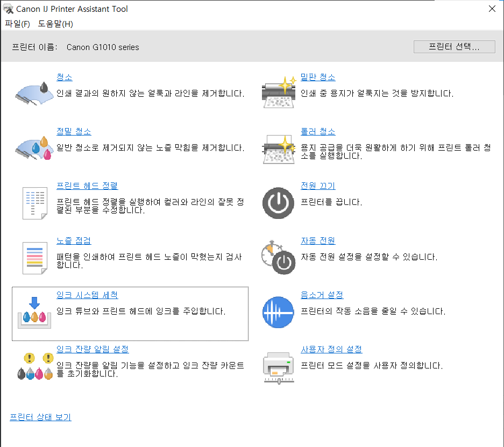The width and height of the screenshot is (504, 447).
Task: Click the Canon IJ Printer Assistant Tool title icon
Action: pos(9,9)
